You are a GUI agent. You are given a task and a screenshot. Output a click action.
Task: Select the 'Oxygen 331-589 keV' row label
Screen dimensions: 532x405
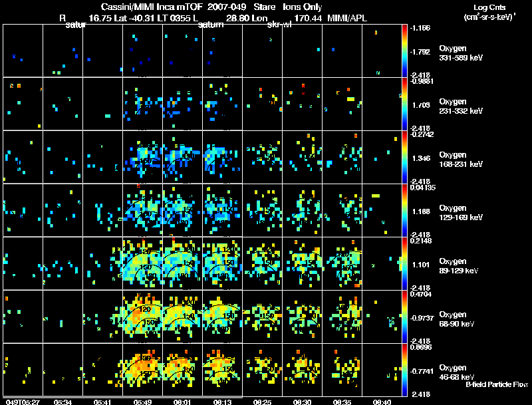point(461,53)
